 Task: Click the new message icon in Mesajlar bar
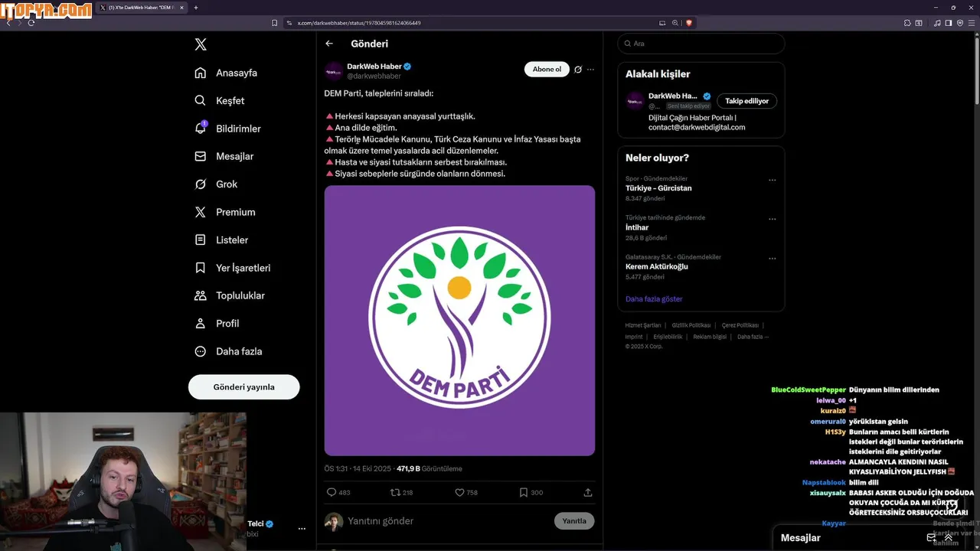931,538
